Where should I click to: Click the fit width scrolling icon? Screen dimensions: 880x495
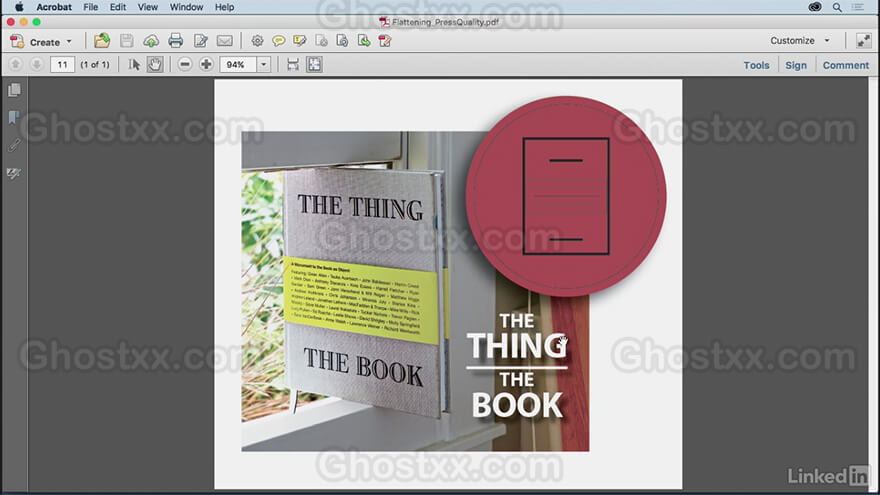coord(292,65)
